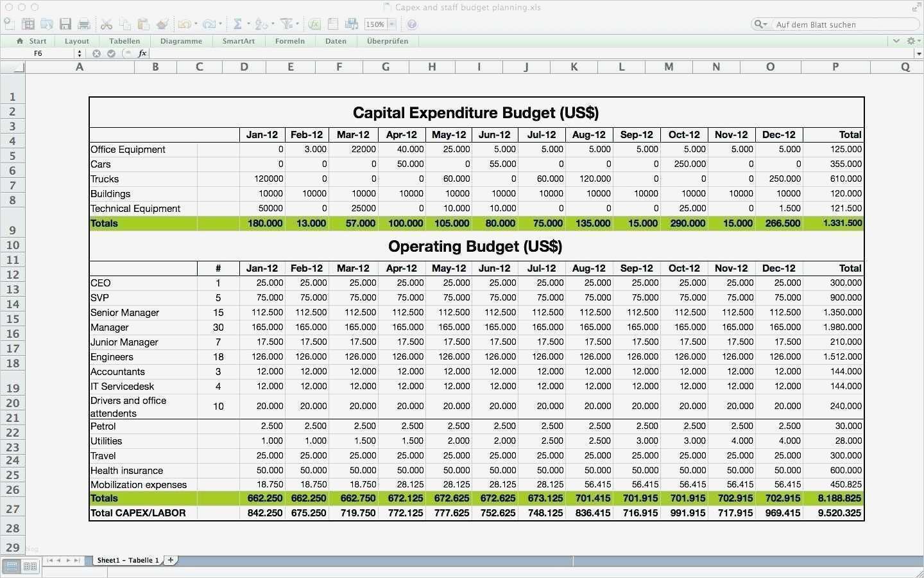Click the ribbon settings gear icon
The width and height of the screenshot is (924, 578).
tap(911, 40)
